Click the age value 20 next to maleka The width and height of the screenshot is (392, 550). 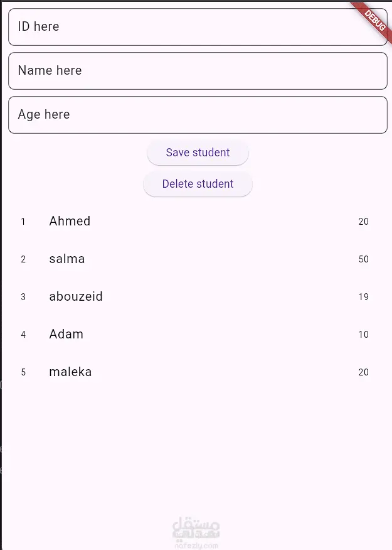(x=364, y=372)
